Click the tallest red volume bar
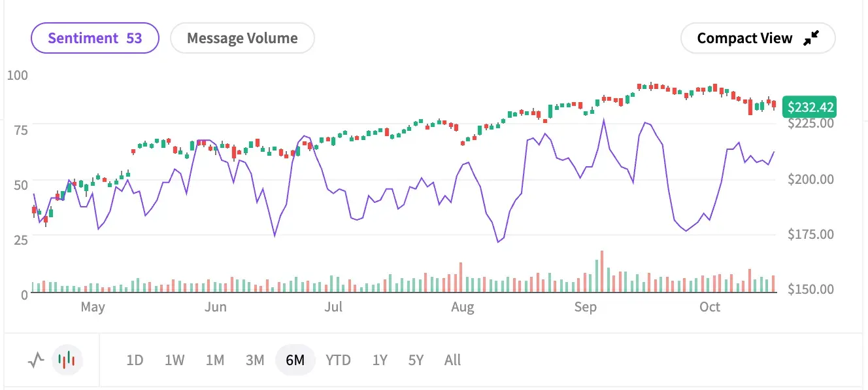The height and width of the screenshot is (390, 868). (601, 271)
